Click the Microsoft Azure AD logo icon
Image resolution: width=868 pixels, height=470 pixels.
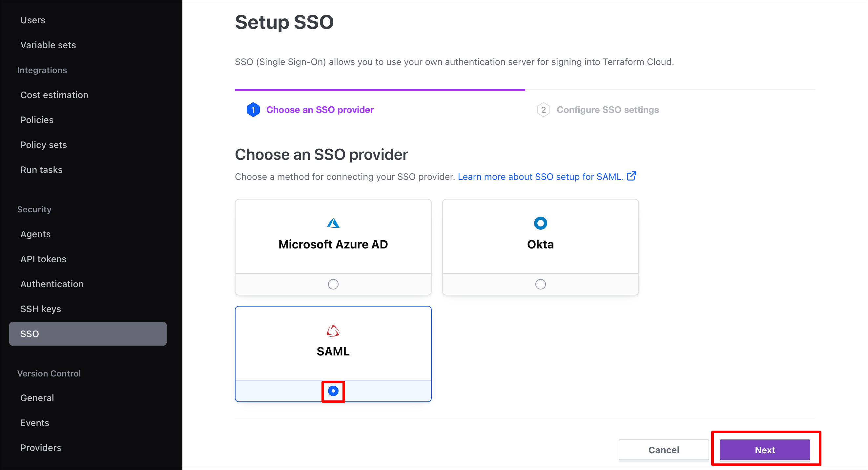pyautogui.click(x=333, y=223)
